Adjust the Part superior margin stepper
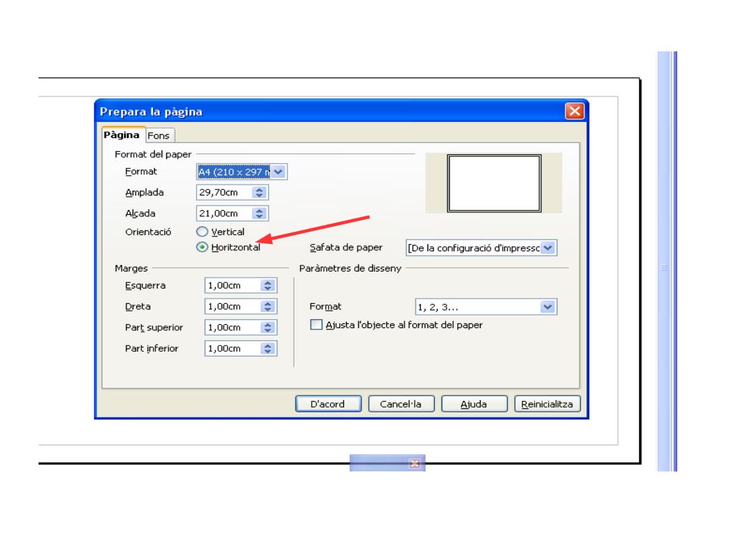 tap(267, 327)
